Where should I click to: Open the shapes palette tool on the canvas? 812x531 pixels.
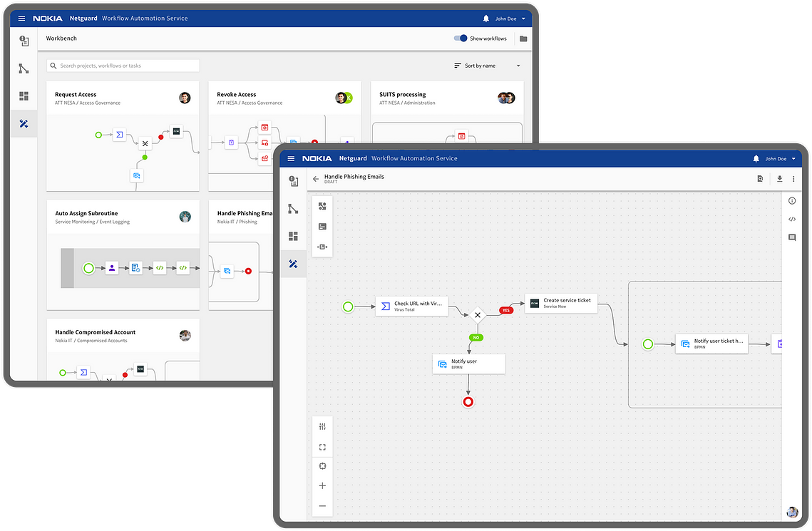pos(322,206)
